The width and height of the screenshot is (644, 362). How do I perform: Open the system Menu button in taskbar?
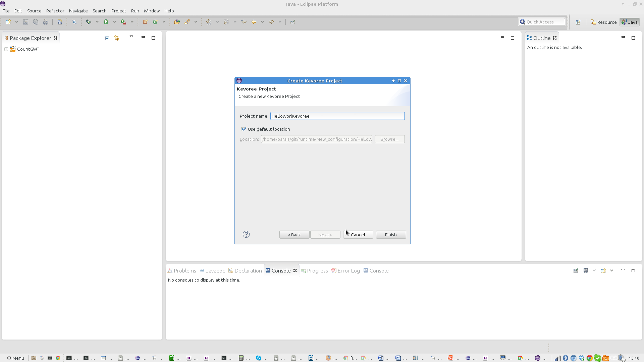(x=15, y=358)
